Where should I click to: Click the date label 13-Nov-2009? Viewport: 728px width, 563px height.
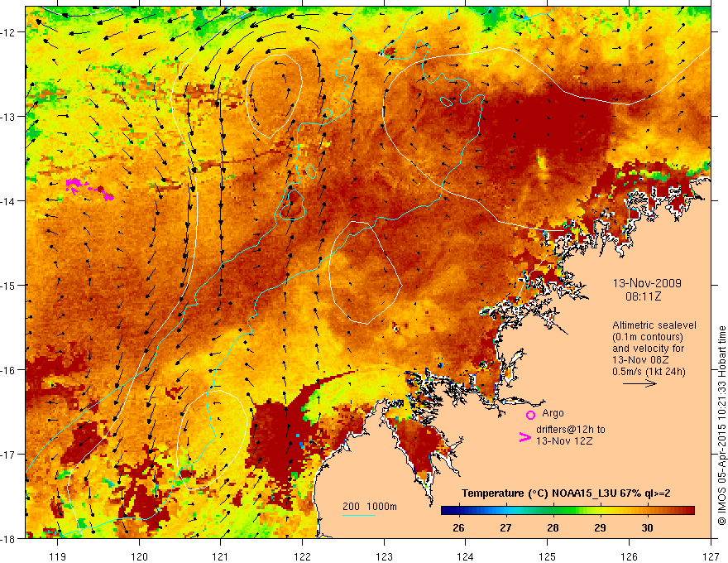pos(647,283)
